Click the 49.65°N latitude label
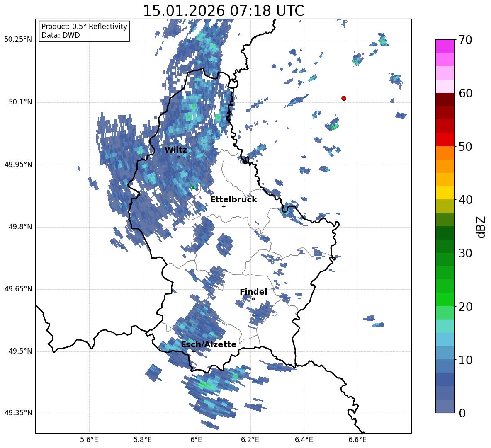 pyautogui.click(x=18, y=289)
